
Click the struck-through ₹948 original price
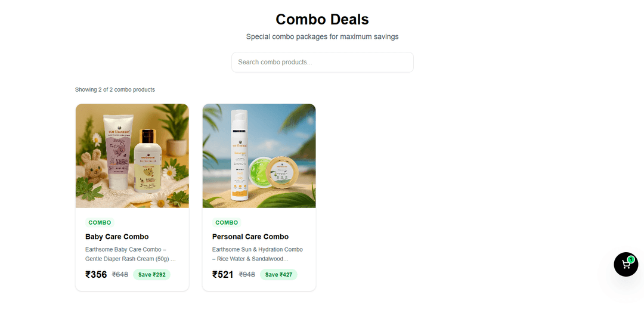[x=247, y=275]
